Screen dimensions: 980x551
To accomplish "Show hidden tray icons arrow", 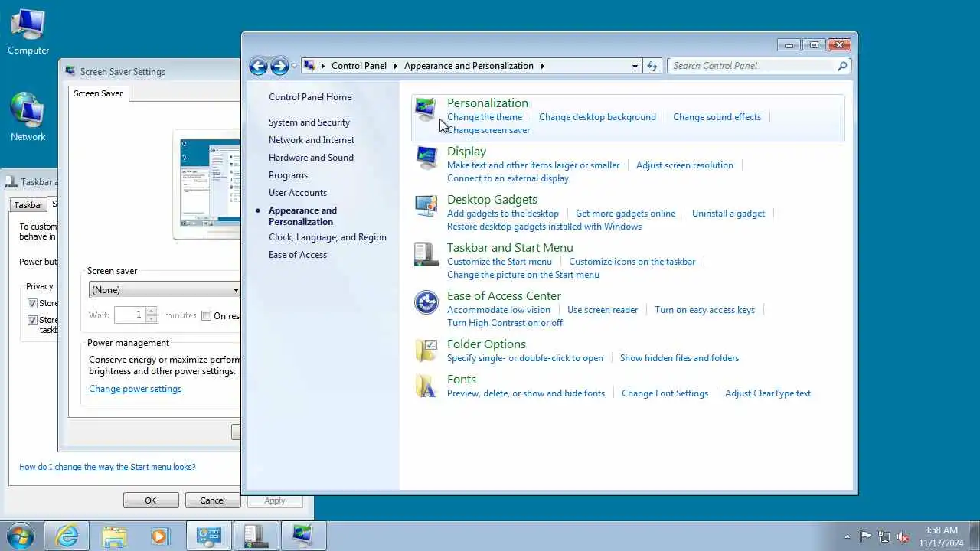I will tap(847, 536).
